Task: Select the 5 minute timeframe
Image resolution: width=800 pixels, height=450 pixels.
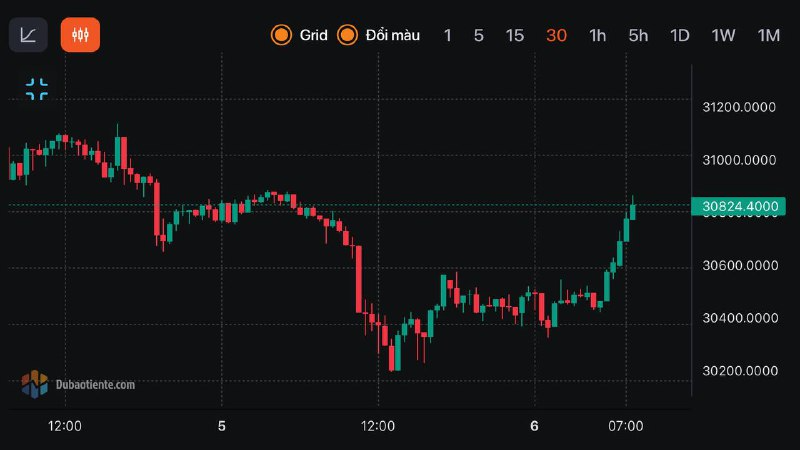Action: pyautogui.click(x=479, y=35)
